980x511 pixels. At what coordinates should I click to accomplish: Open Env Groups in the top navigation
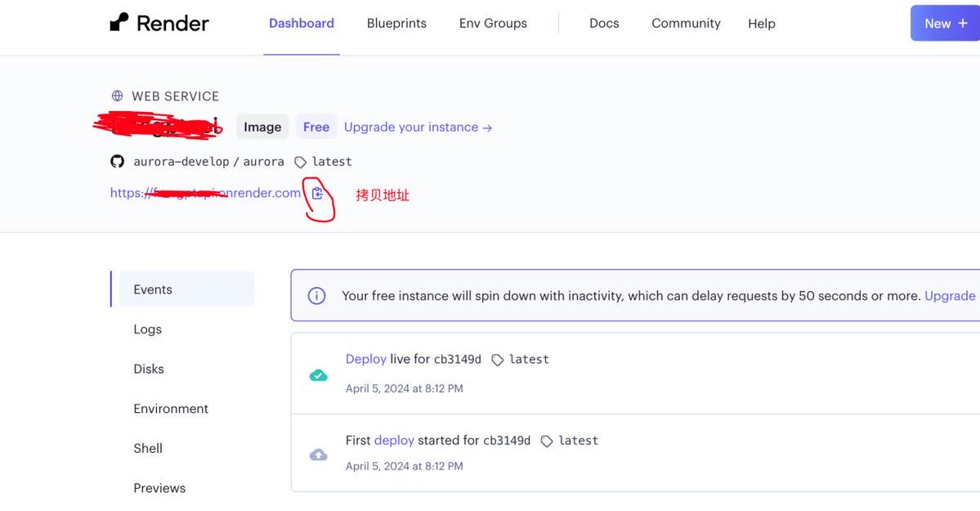(493, 23)
